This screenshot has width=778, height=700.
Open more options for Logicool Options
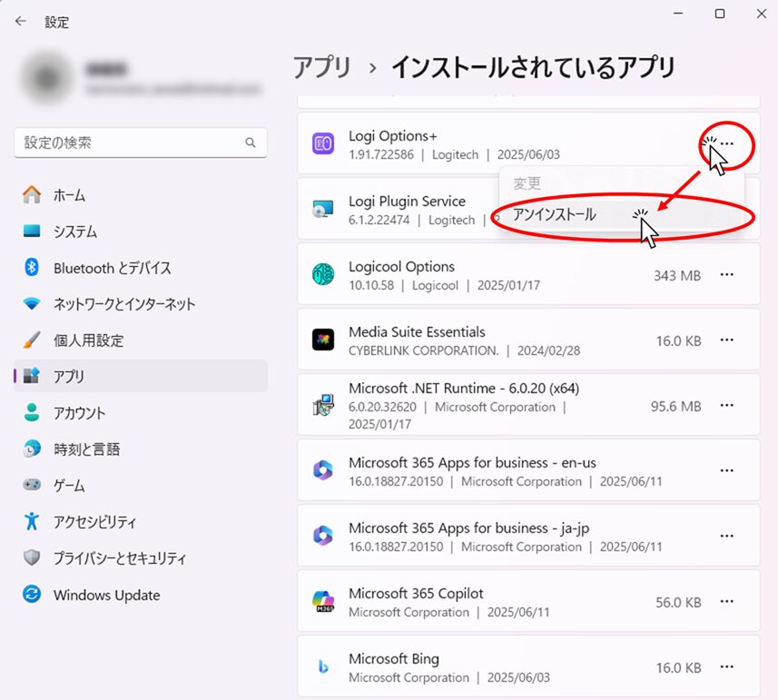727,274
